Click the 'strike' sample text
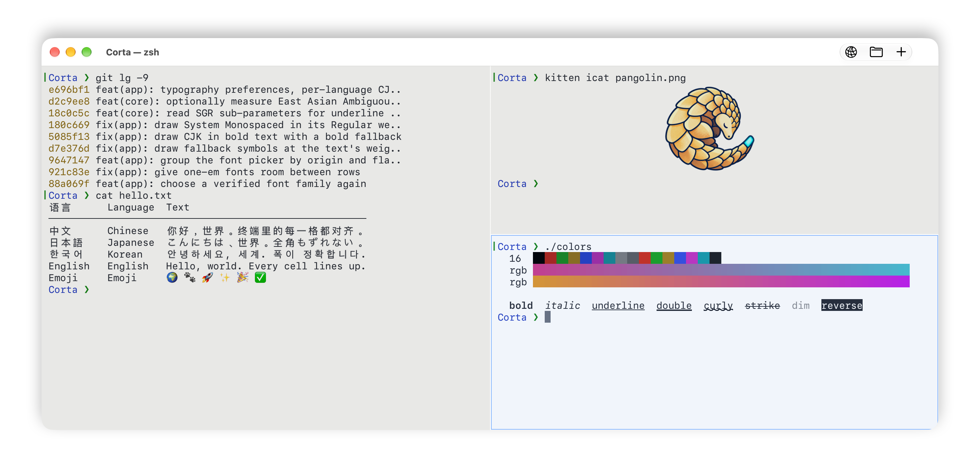 [x=763, y=305]
